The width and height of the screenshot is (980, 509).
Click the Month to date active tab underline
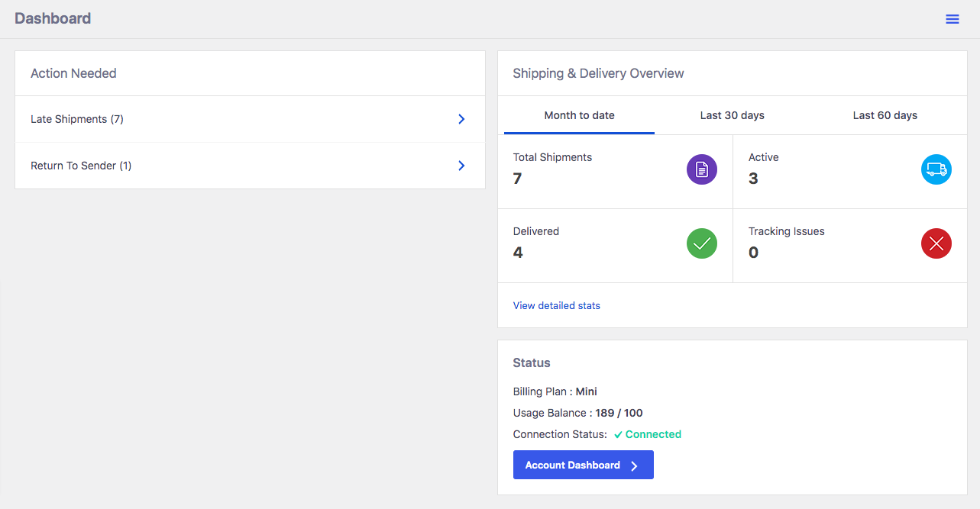578,131
